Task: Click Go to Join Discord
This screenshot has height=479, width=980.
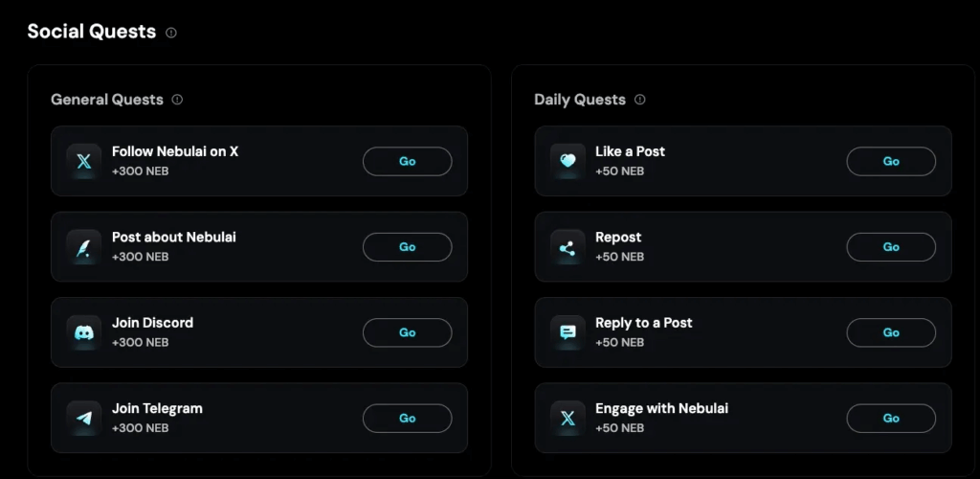Action: 408,332
